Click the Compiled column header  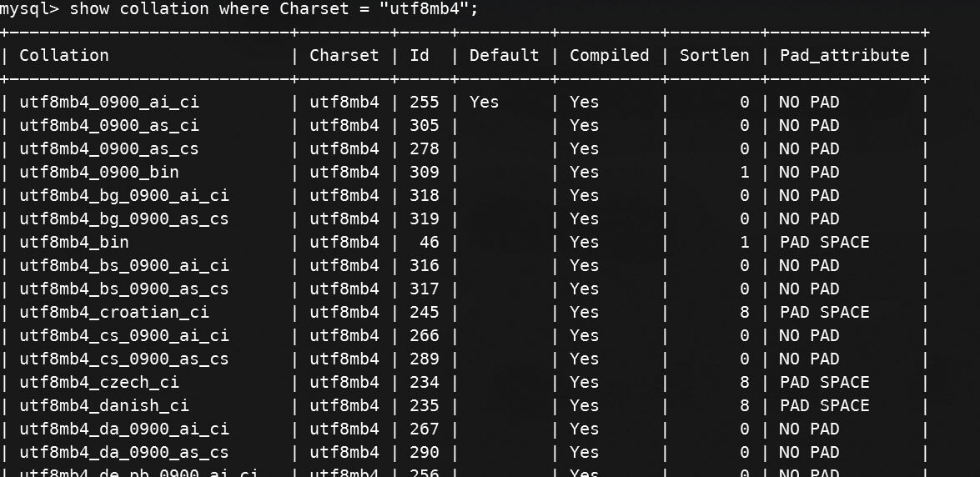coord(609,55)
